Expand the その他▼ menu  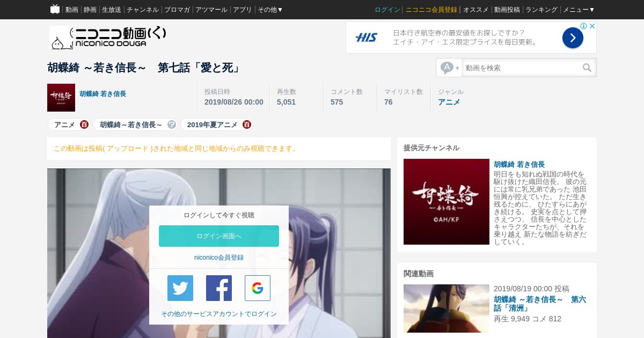pyautogui.click(x=270, y=10)
